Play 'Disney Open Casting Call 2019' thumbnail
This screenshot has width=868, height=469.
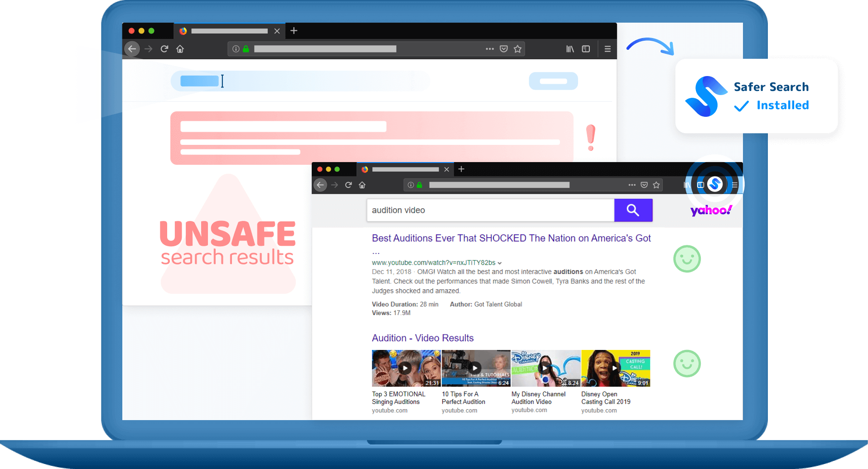point(615,368)
